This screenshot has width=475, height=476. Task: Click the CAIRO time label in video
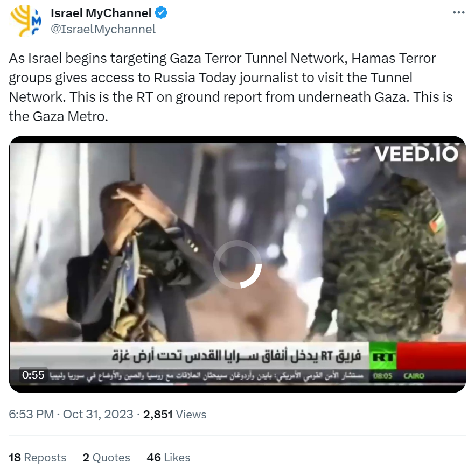coord(414,376)
